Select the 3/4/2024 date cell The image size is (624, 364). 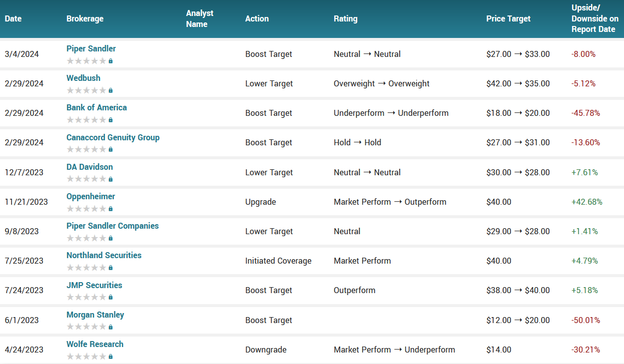[x=22, y=54]
